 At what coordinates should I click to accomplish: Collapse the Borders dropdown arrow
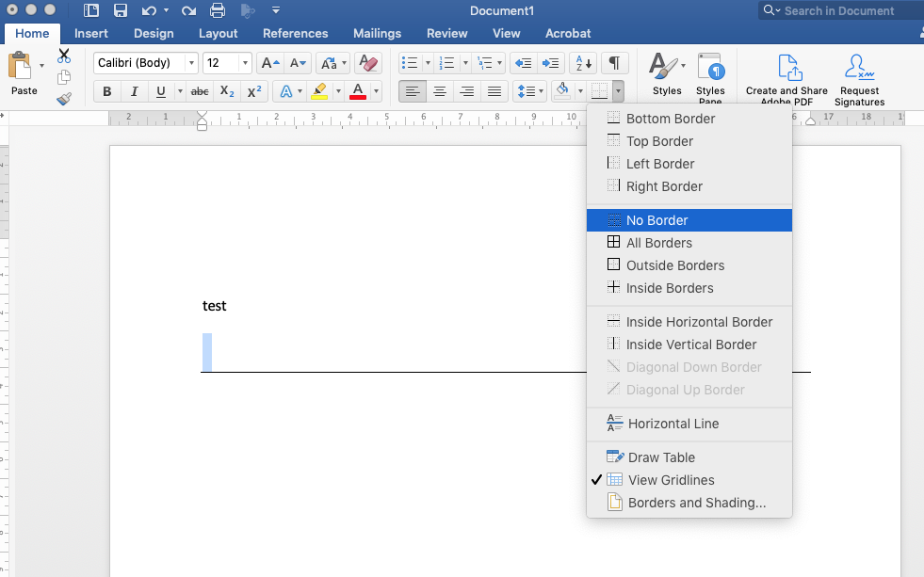click(618, 91)
